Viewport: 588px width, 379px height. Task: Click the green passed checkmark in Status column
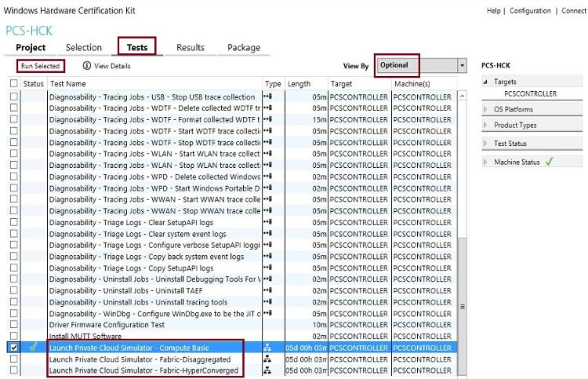[x=34, y=347]
